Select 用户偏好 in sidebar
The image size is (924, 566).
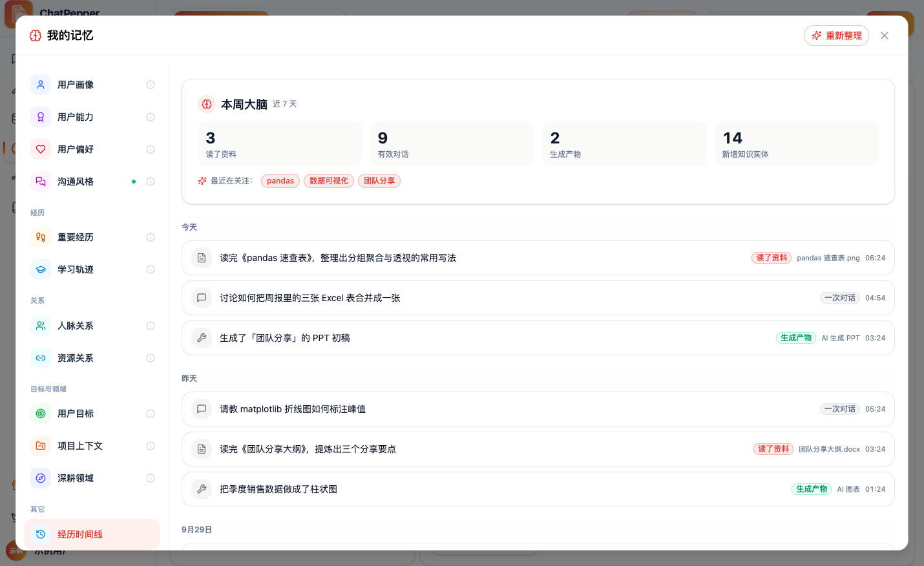click(92, 149)
